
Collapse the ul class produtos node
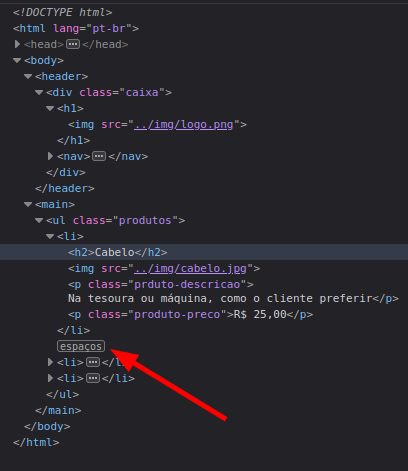tap(39, 220)
